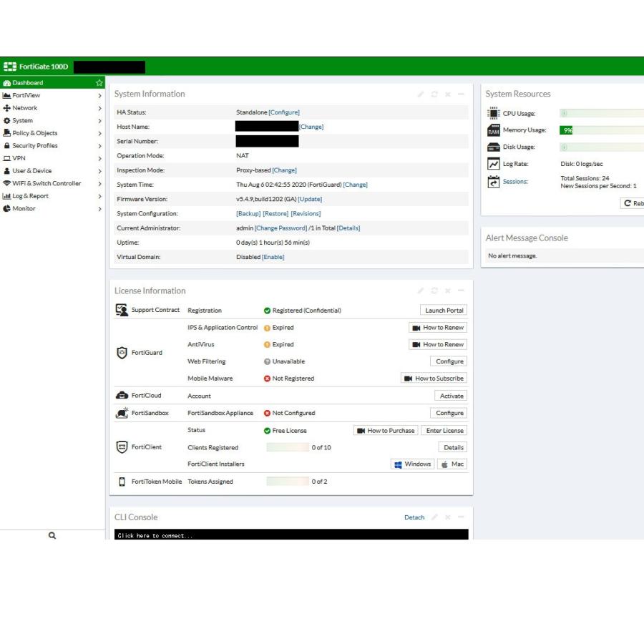Collapse the License Information widget with minus icon
The image size is (644, 644).
(x=461, y=291)
